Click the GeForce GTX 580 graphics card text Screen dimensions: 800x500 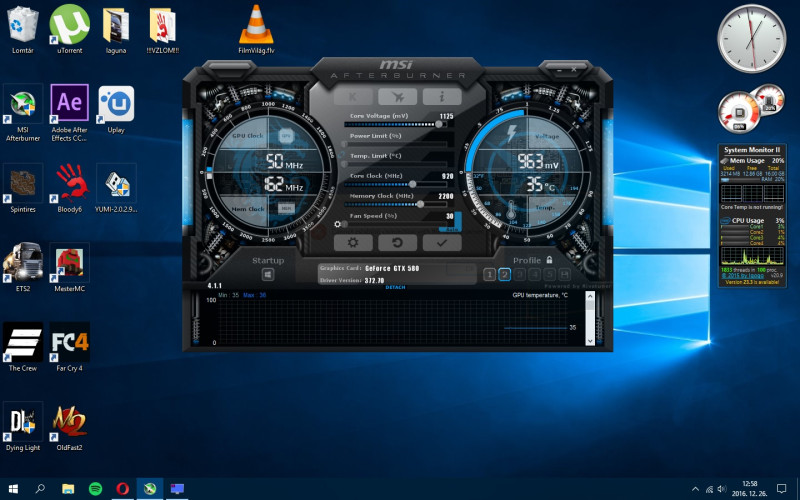[392, 268]
